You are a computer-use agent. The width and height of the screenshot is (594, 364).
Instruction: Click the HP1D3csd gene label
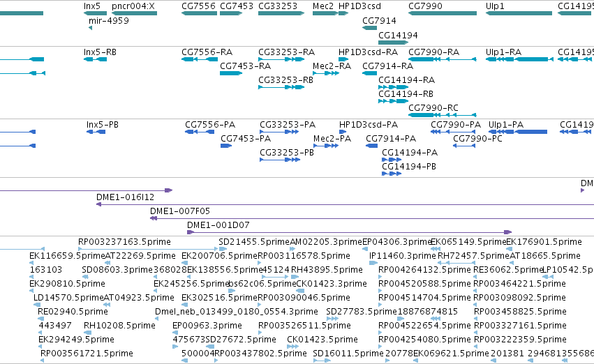[x=359, y=6]
